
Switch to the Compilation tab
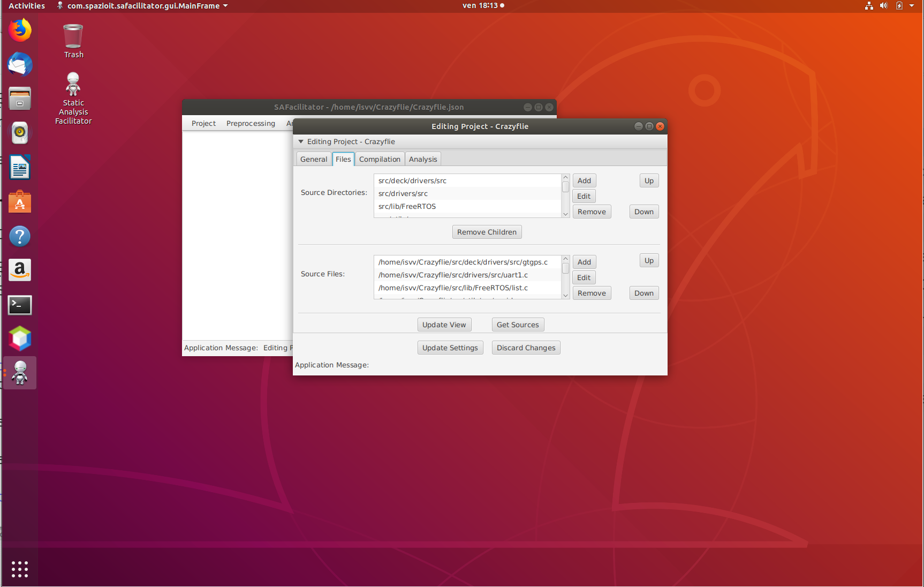tap(380, 159)
